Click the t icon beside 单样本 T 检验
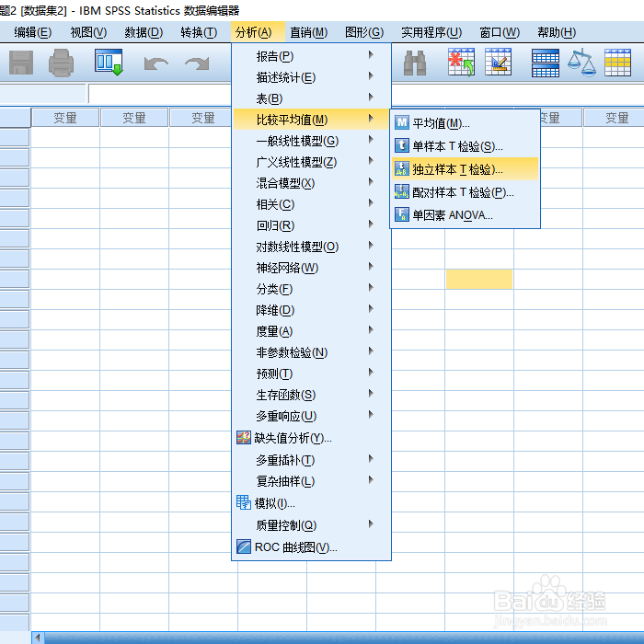The image size is (644, 644). [402, 145]
